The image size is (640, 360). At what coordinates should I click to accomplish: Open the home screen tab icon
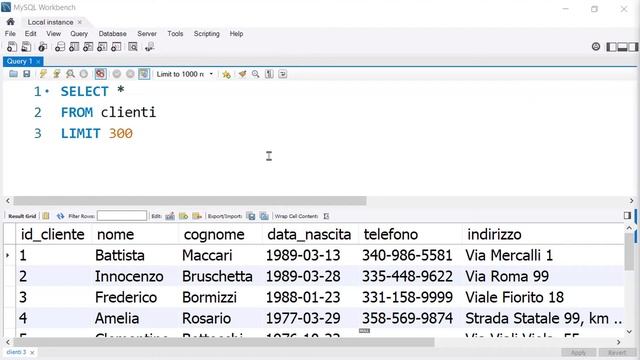click(x=11, y=22)
